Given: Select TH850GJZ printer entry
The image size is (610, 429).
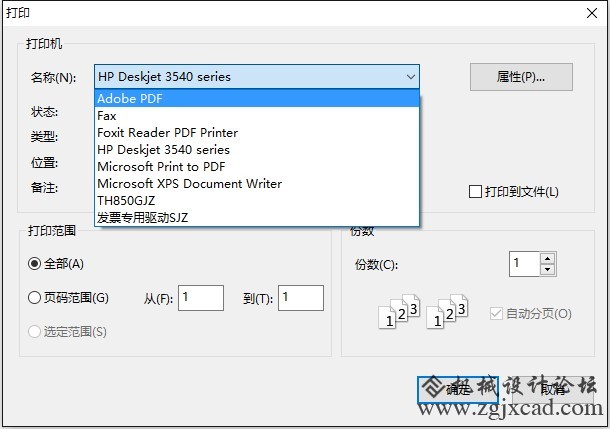Looking at the screenshot, I should pyautogui.click(x=257, y=200).
